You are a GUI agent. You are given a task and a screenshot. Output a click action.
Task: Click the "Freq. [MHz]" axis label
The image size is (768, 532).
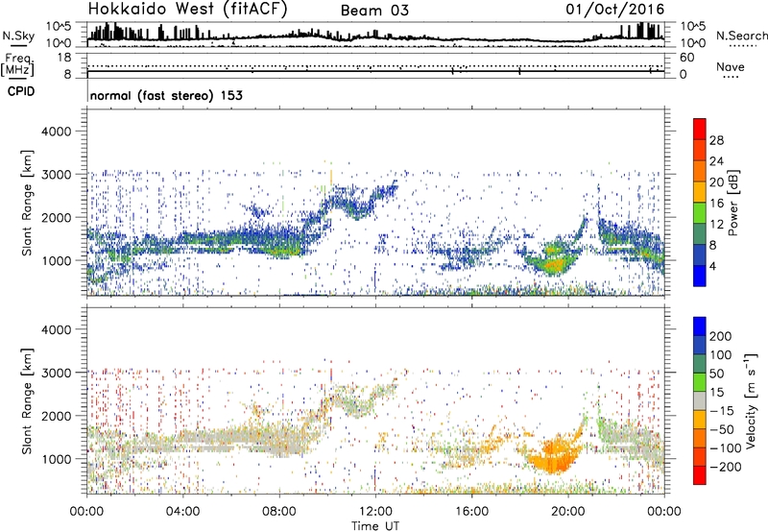pos(17,64)
